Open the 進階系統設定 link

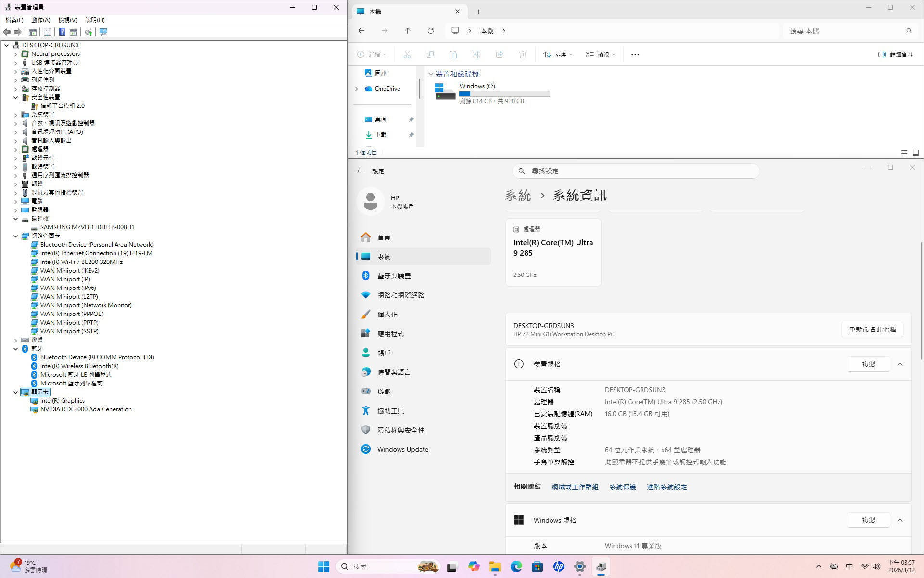[667, 487]
